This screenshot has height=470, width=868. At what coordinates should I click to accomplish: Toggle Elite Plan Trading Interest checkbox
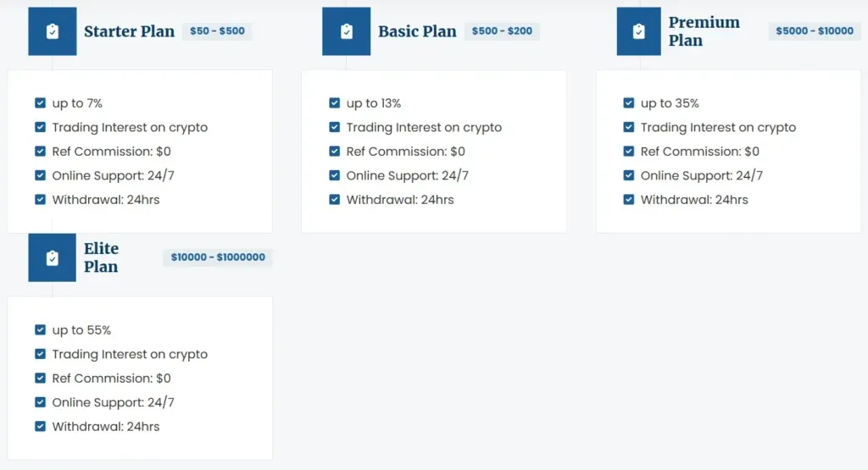pos(41,354)
